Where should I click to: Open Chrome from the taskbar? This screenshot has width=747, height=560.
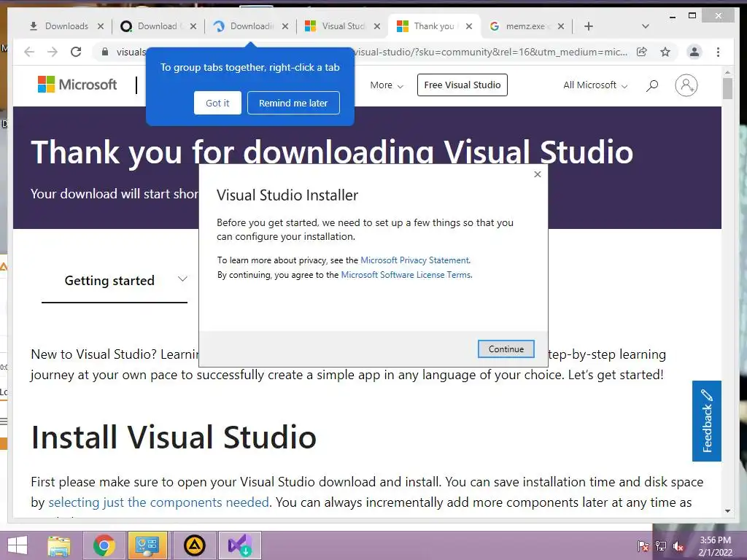click(104, 545)
